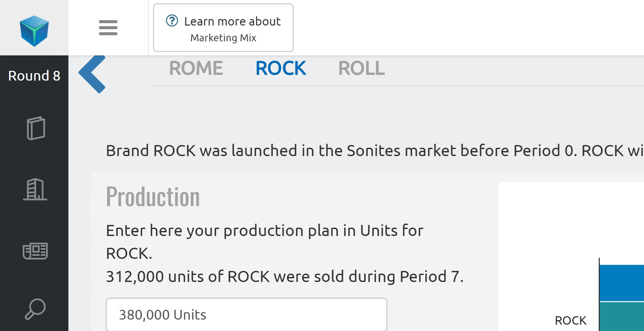This screenshot has height=331, width=644.
Task: Click the Period 7 units sold text
Action: pos(284,277)
